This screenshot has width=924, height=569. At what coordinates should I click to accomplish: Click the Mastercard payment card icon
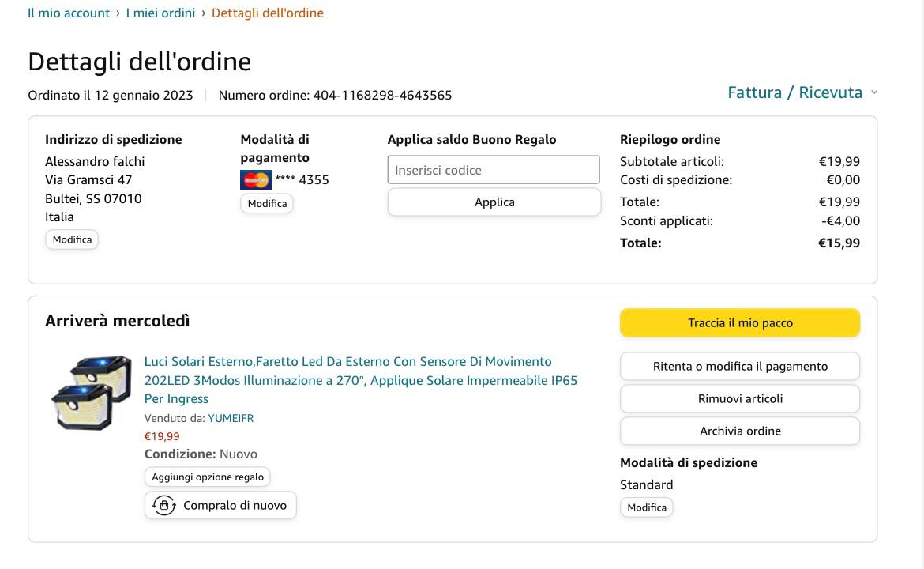tap(255, 180)
